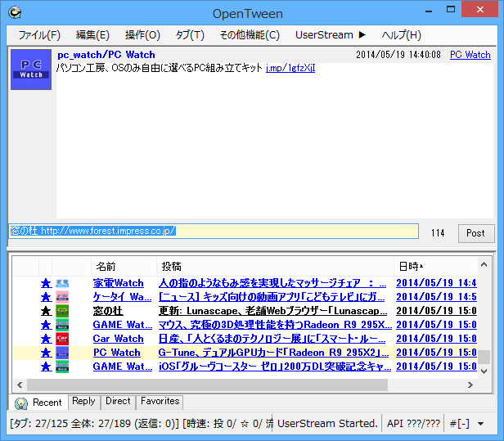The height and width of the screenshot is (441, 504).
Task: Click GAME Watch icon on Radeon R9 295X row
Action: pyautogui.click(x=62, y=325)
